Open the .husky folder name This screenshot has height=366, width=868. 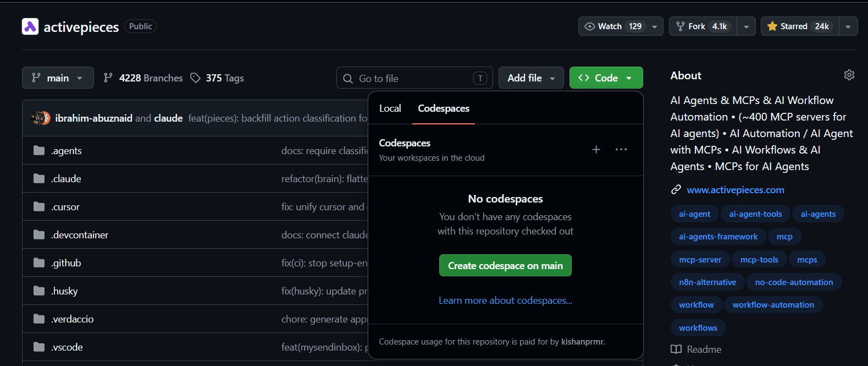(x=64, y=291)
